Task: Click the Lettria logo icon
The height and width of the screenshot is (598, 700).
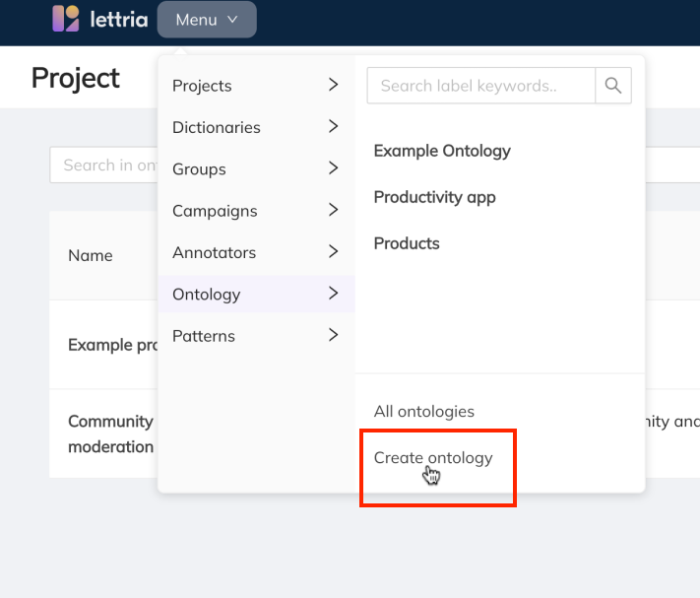Action: [66, 19]
